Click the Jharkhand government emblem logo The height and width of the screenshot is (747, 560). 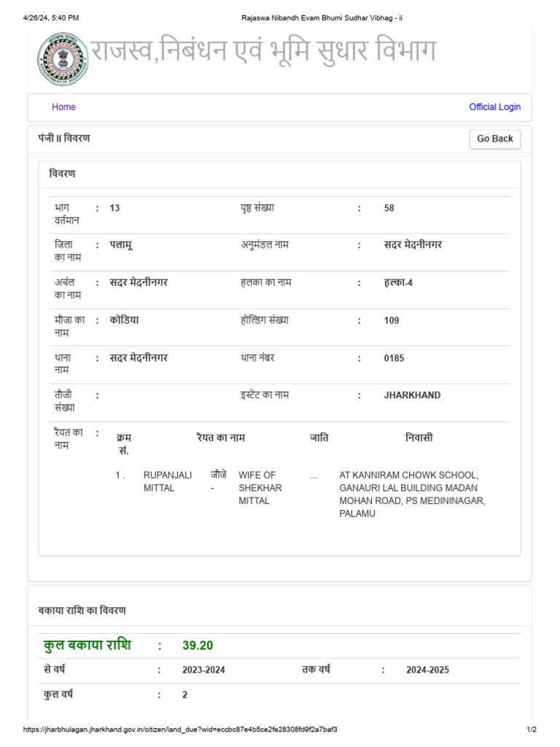click(x=62, y=60)
